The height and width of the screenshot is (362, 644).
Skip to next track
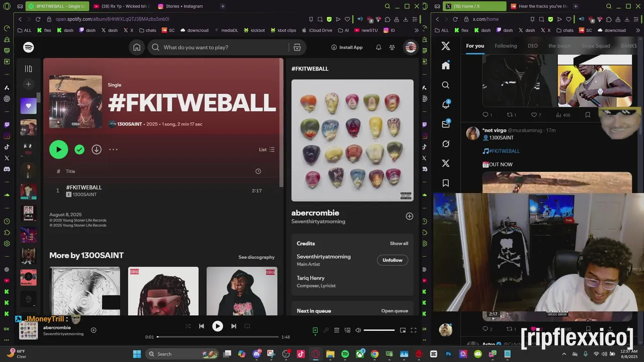click(x=233, y=326)
